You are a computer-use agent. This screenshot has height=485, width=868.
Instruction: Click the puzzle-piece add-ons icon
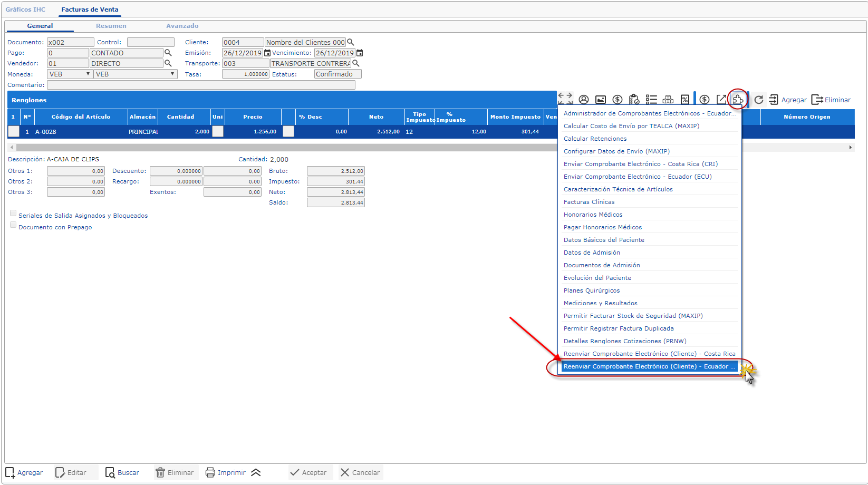[738, 100]
